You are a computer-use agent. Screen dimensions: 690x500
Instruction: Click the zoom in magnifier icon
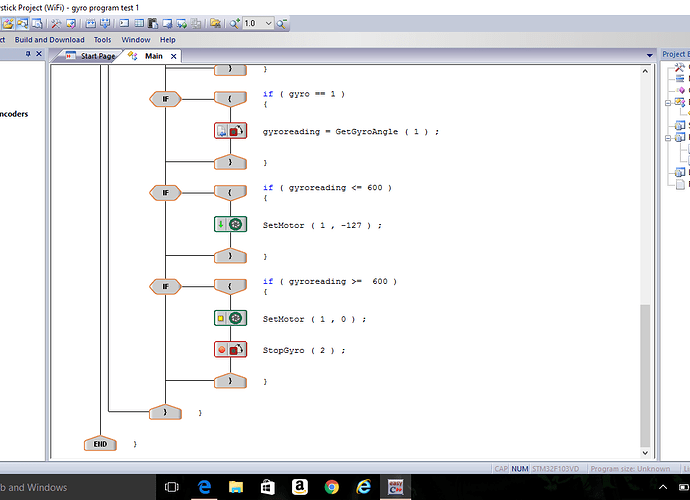[235, 23]
